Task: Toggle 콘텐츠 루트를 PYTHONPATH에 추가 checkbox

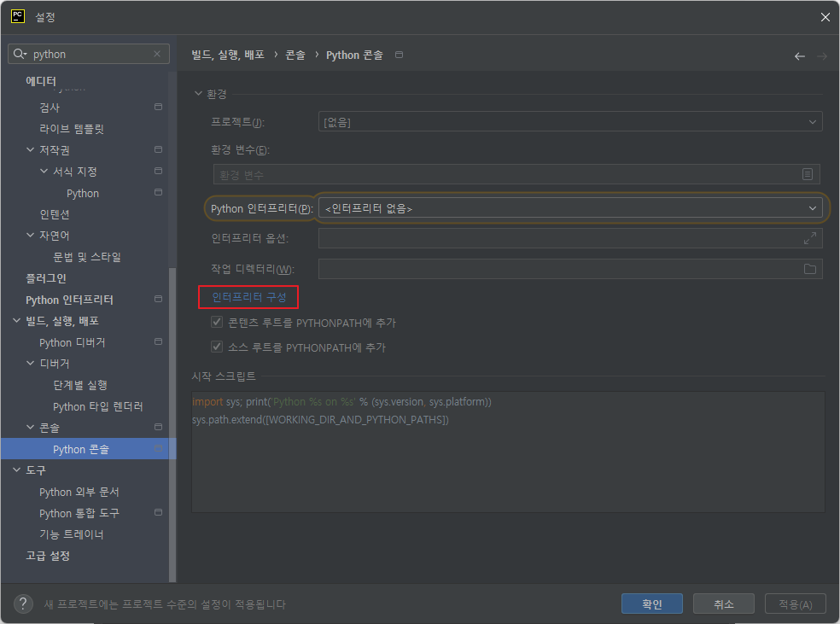Action: coord(217,322)
